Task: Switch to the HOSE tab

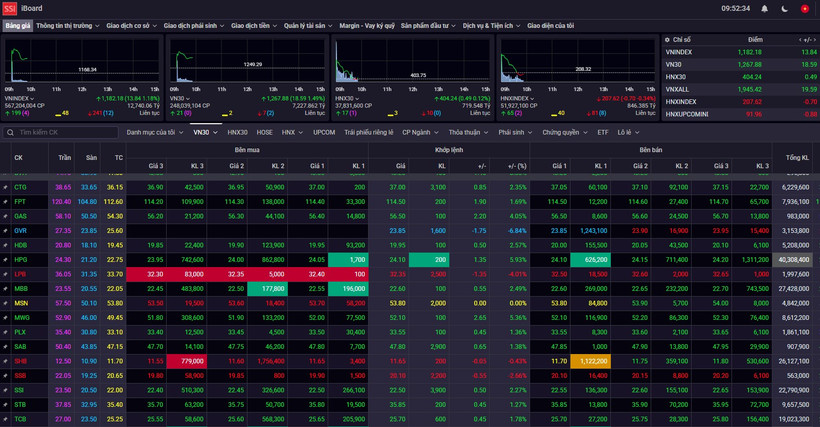Action: click(x=264, y=132)
